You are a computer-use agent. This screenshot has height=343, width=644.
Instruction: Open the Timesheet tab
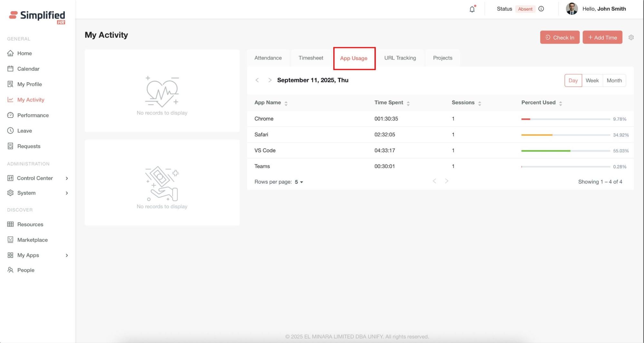pos(311,58)
